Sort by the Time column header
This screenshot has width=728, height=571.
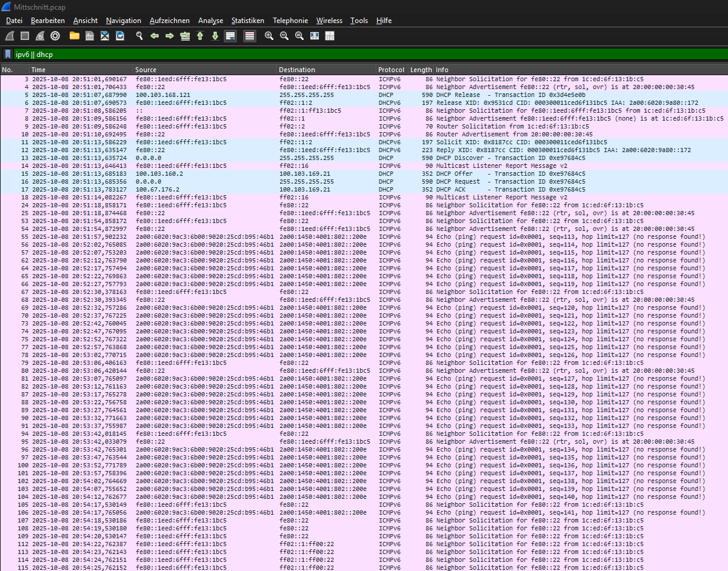click(x=81, y=70)
